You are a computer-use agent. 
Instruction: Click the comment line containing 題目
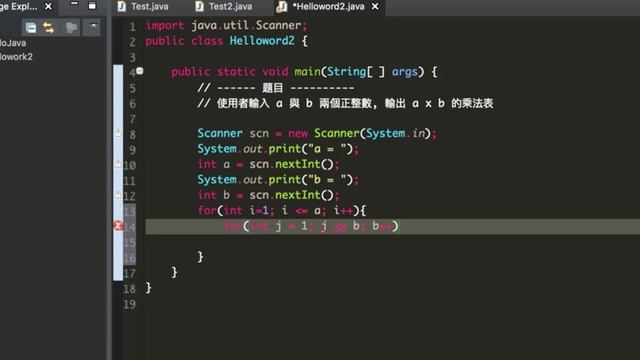276,88
